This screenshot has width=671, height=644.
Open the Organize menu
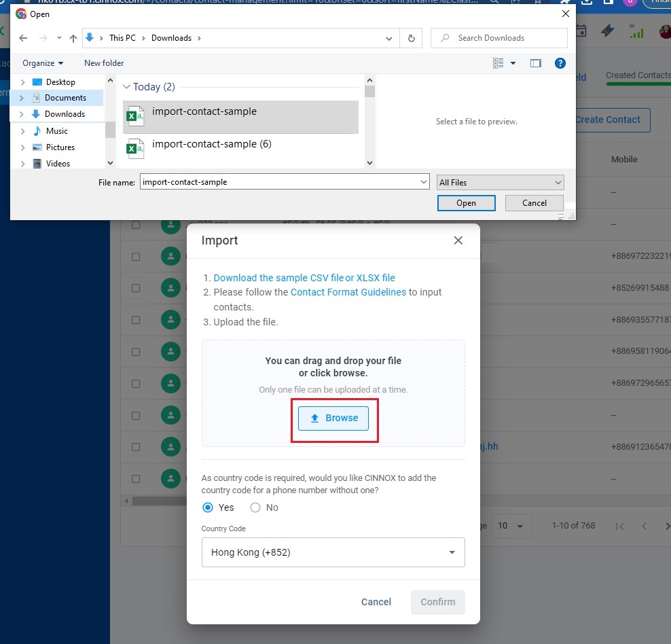[x=42, y=63]
